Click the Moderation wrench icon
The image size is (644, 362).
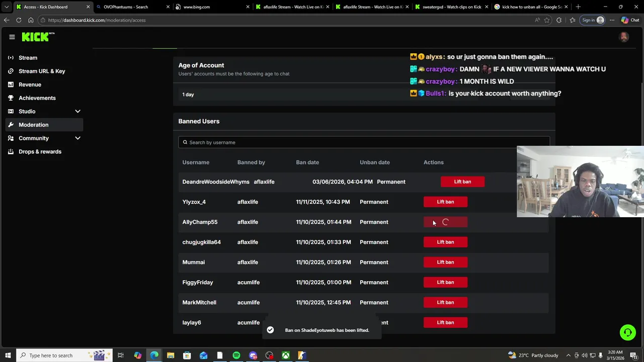[x=11, y=125]
